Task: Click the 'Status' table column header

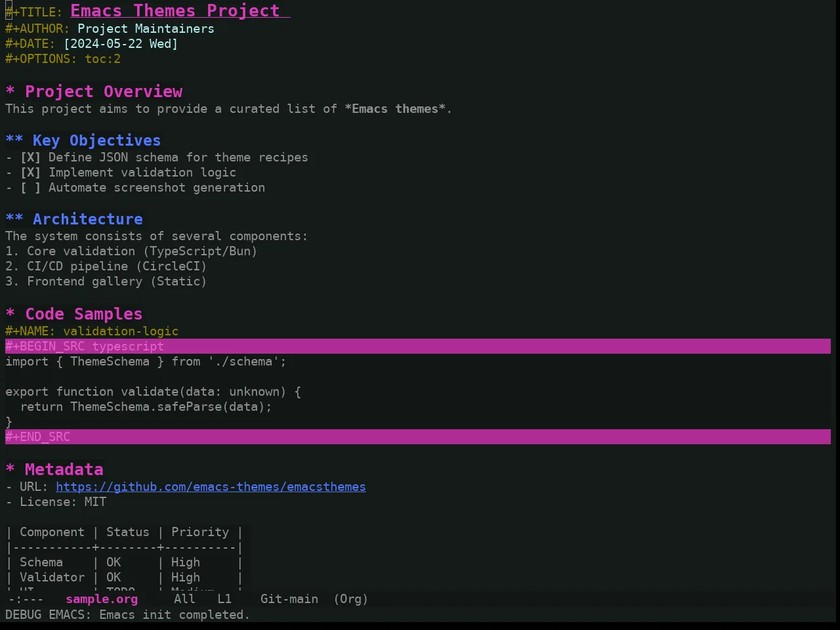Action: tap(128, 532)
